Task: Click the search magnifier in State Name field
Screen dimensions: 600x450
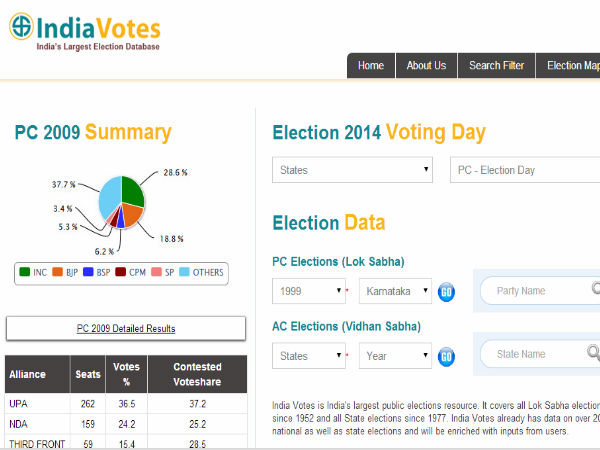Action: pyautogui.click(x=594, y=353)
